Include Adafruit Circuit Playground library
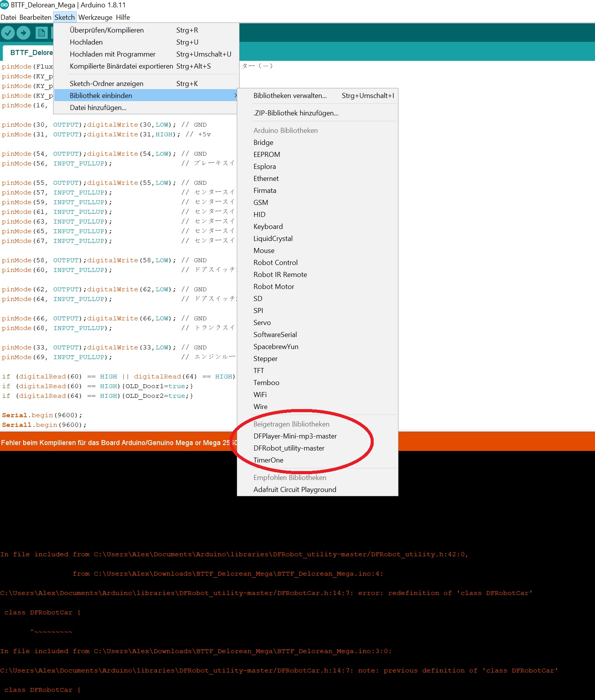The height and width of the screenshot is (700, 595). (317, 490)
